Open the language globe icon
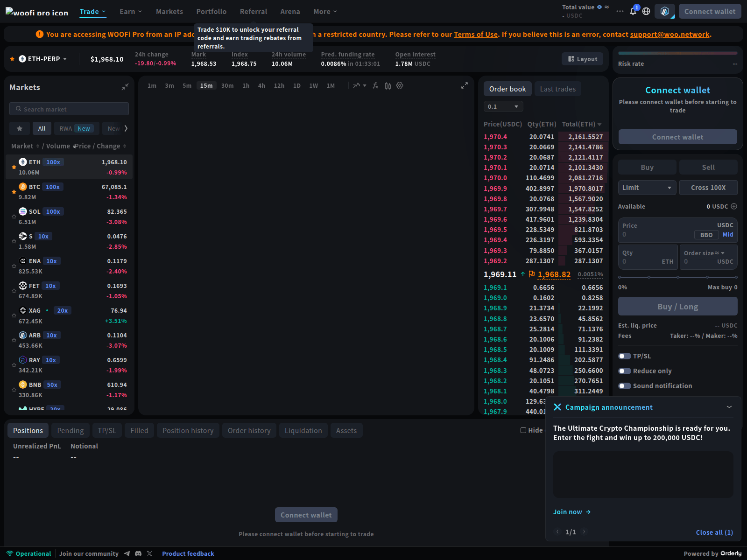The width and height of the screenshot is (747, 560). [646, 11]
